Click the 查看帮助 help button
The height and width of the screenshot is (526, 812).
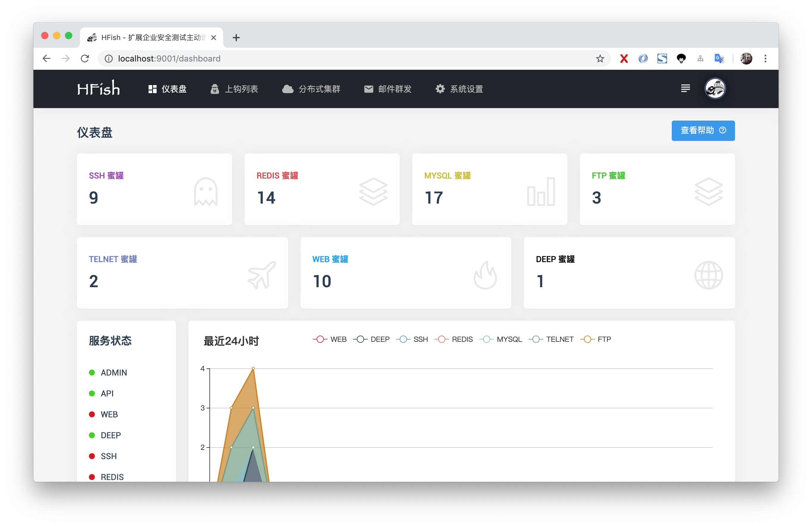[703, 130]
